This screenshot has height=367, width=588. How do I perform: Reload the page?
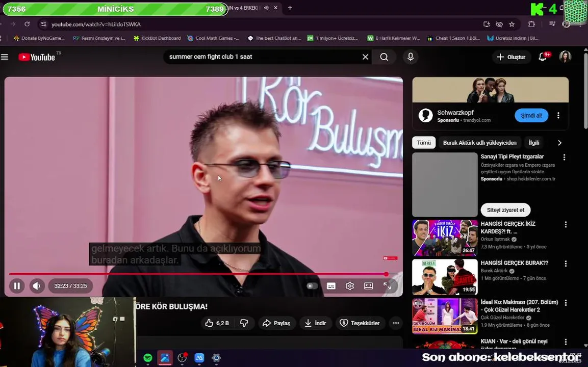click(27, 24)
